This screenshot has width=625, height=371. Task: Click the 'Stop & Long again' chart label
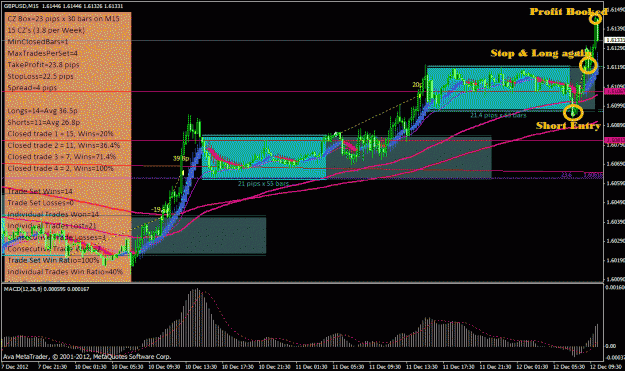click(x=540, y=53)
